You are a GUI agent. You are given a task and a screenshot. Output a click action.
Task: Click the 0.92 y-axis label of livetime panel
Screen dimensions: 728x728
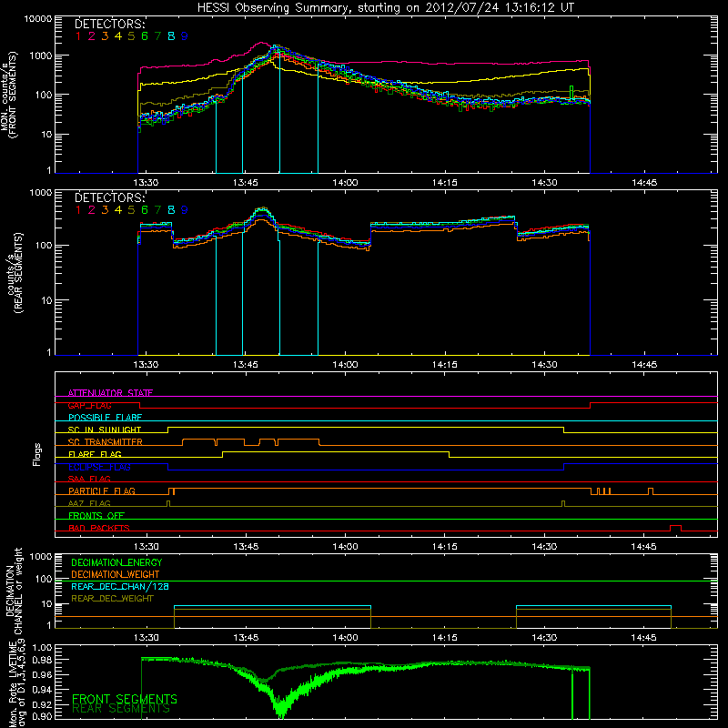coord(41,704)
